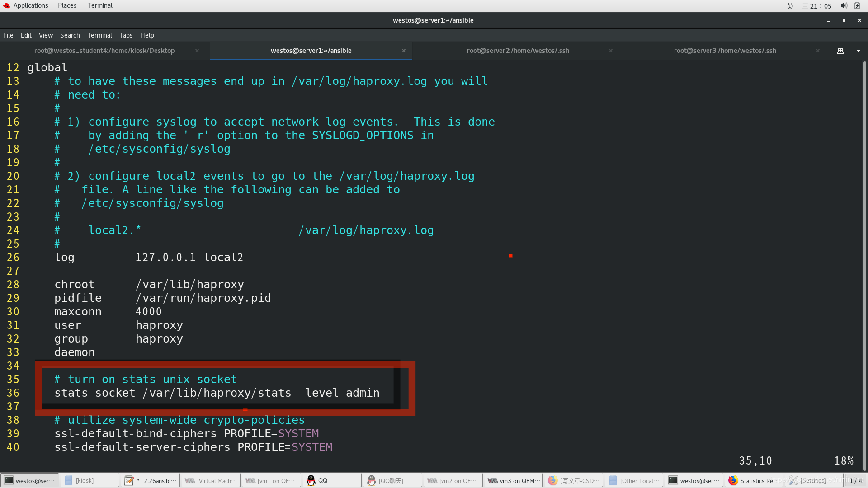Click 'ssl-default-server-ciphers' on line 40
The image size is (868, 488).
142,447
